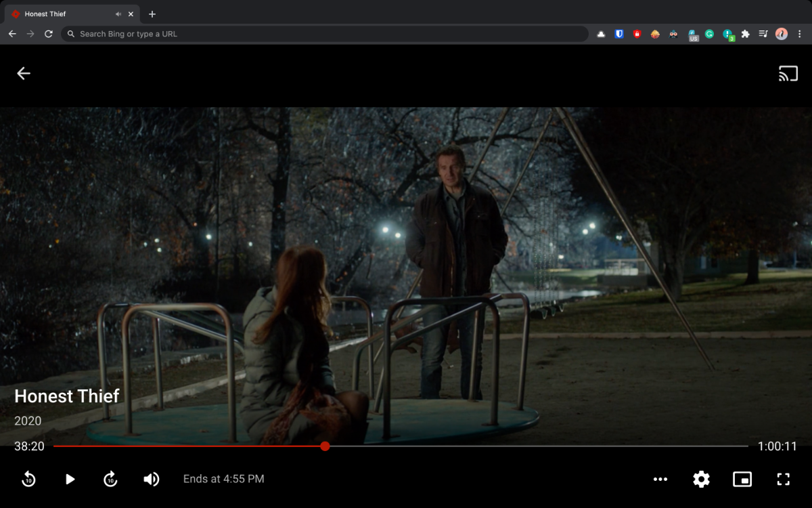The height and width of the screenshot is (508, 812).
Task: Focus the Search Bing or type a URL field
Action: pyautogui.click(x=325, y=34)
